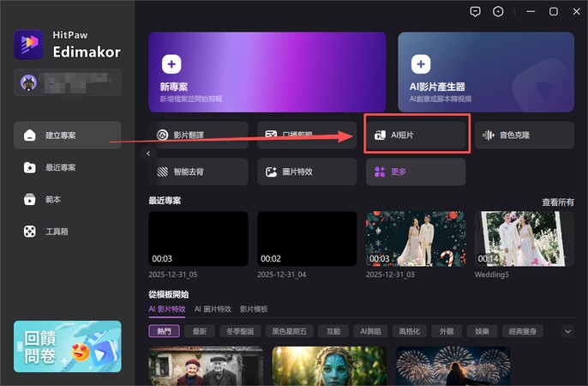This screenshot has height=386, width=588.
Task: Select the 娛樂 filter chip
Action: click(x=482, y=331)
